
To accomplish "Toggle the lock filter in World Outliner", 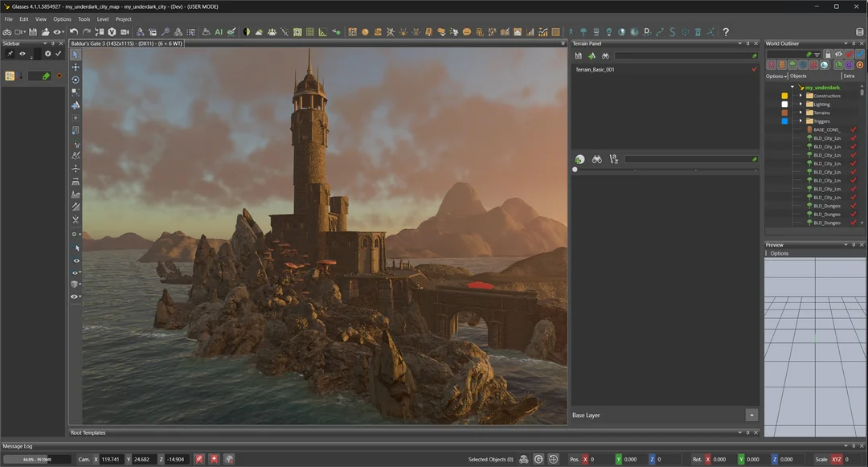I will [828, 54].
